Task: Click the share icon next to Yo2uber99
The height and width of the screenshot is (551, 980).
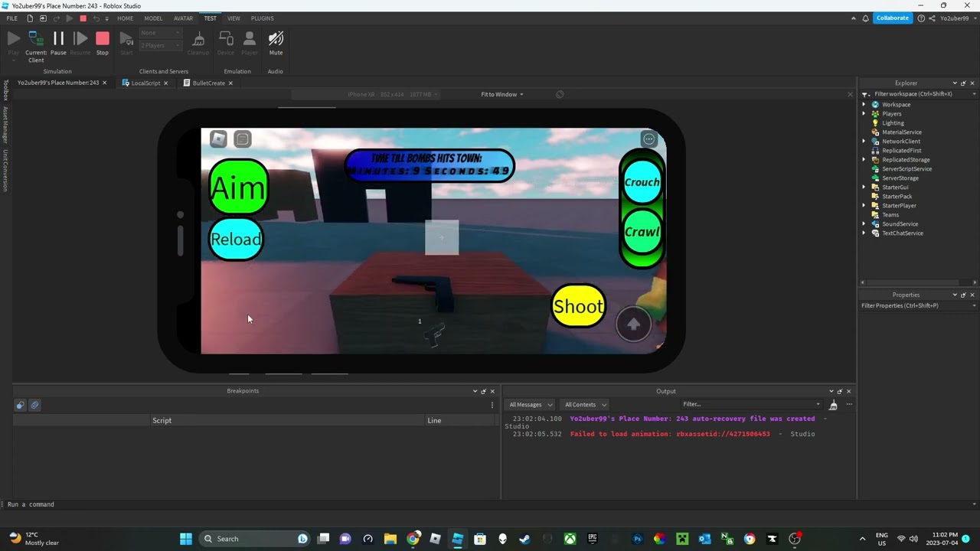Action: [933, 18]
